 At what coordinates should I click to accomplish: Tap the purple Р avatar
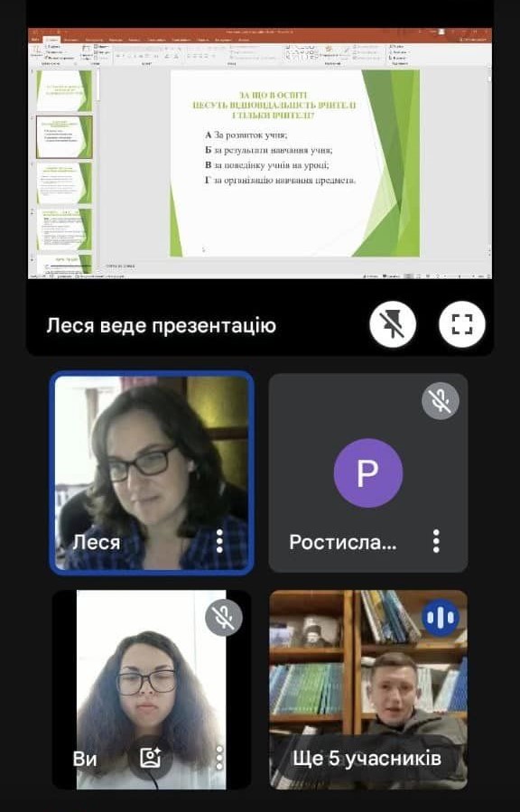pos(367,472)
